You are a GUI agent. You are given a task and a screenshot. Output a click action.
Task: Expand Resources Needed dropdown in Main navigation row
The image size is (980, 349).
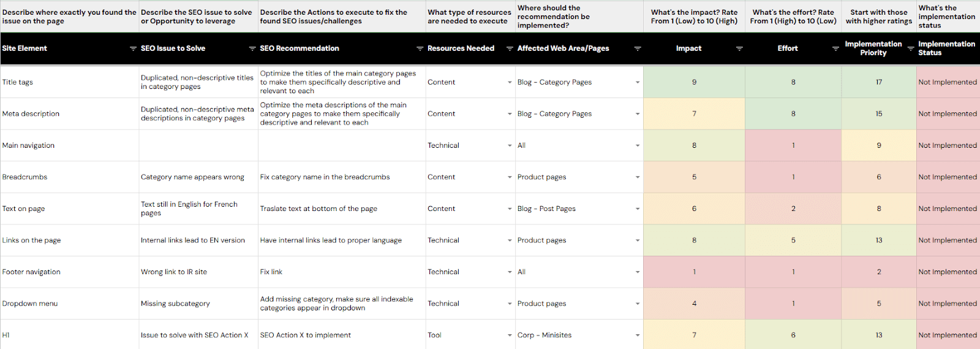point(510,146)
